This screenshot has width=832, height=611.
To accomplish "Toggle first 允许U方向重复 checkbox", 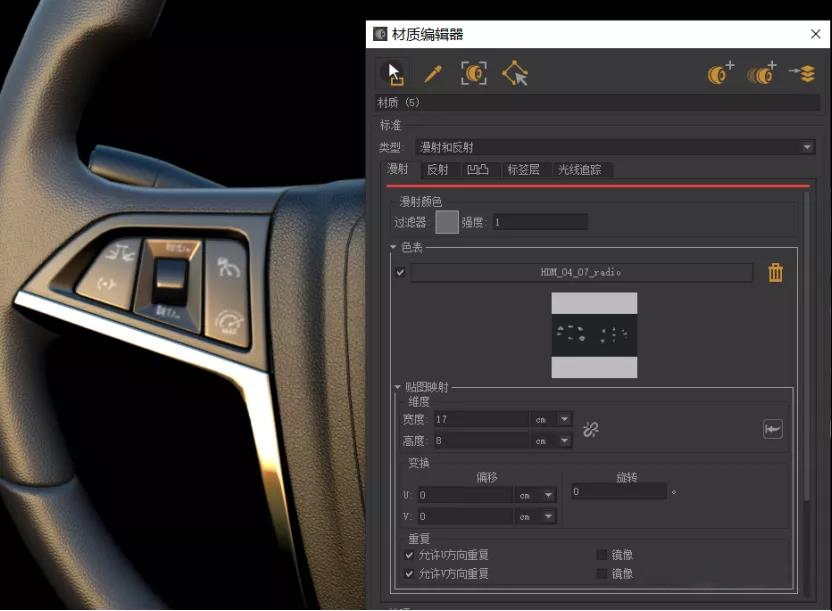I will click(409, 555).
